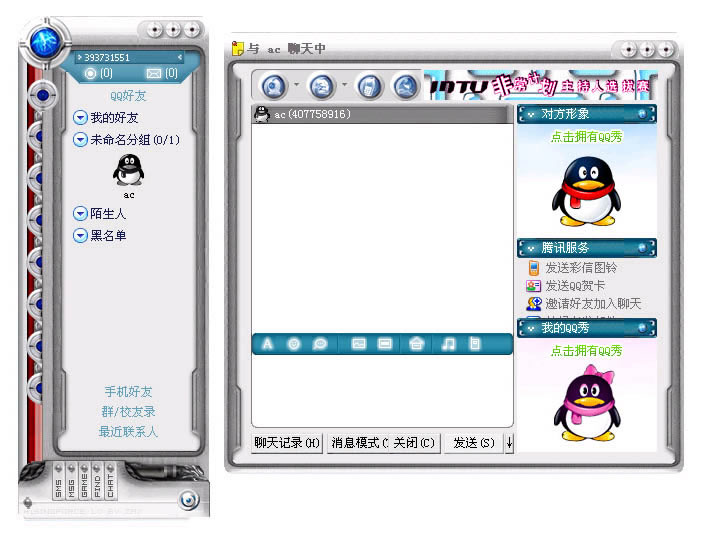This screenshot has height=535, width=703.
Task: Click the pink-bow penguin QQ show image
Action: click(587, 403)
